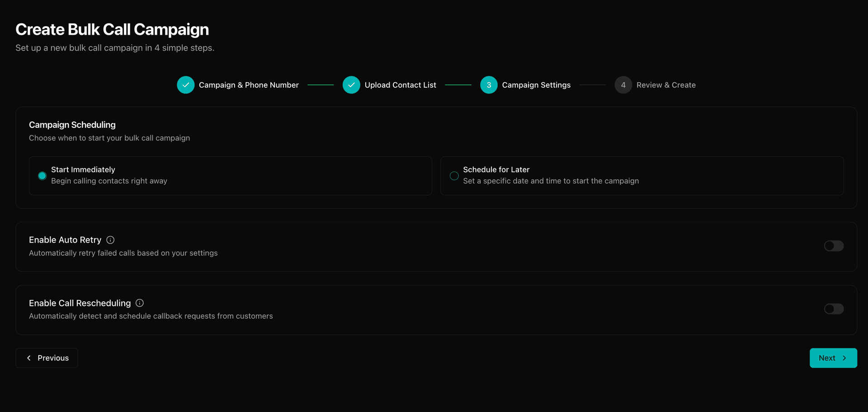868x412 pixels.
Task: Click the Previous button text
Action: click(53, 358)
